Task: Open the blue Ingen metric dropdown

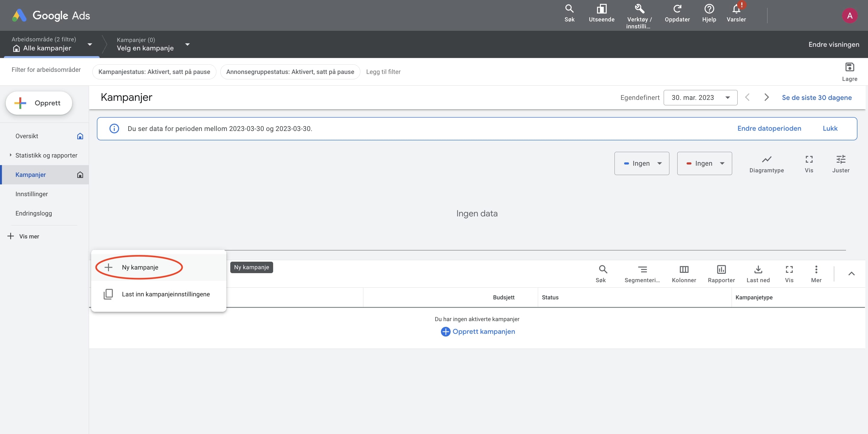Action: [x=642, y=163]
